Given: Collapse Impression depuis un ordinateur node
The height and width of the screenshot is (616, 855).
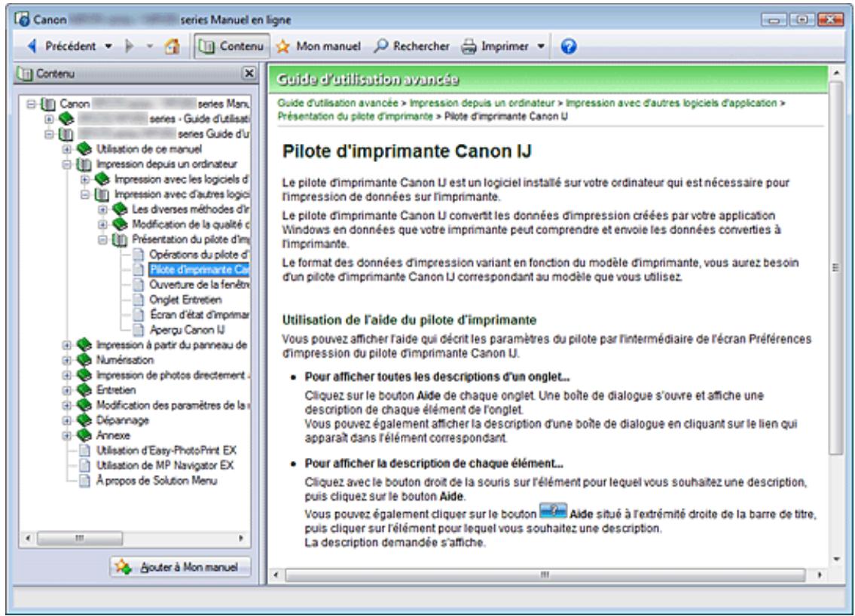Looking at the screenshot, I should 66,164.
